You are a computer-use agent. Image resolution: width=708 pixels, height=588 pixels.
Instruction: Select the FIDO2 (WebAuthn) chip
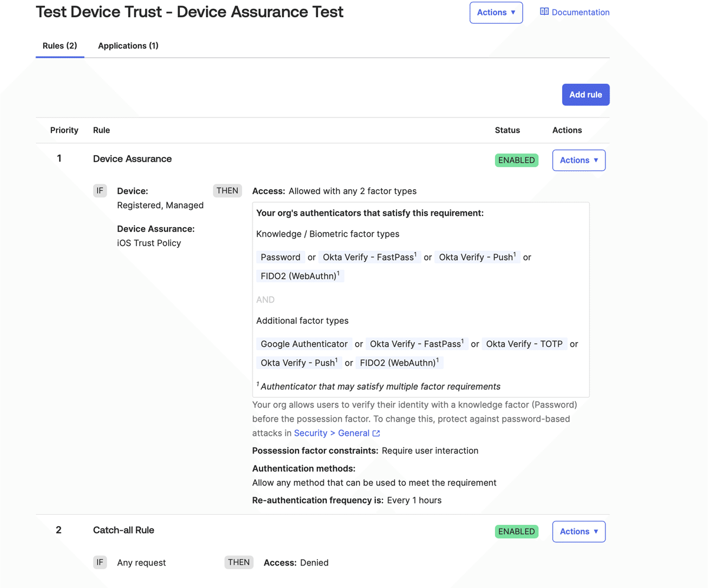(x=300, y=275)
